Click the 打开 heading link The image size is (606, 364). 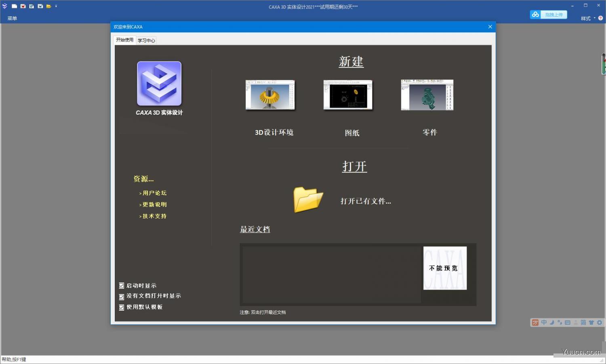354,166
